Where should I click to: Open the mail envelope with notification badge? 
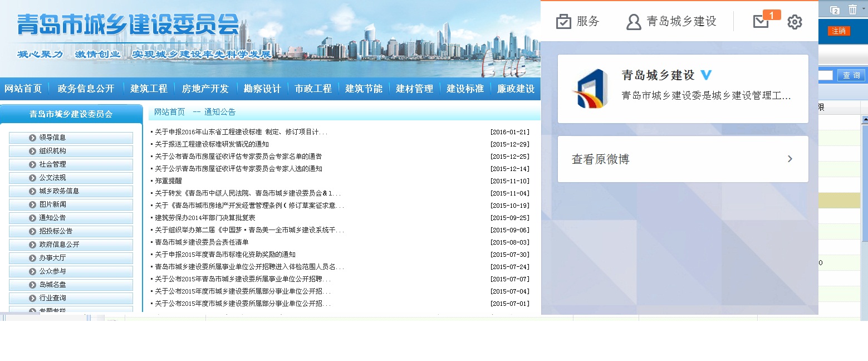[x=761, y=22]
